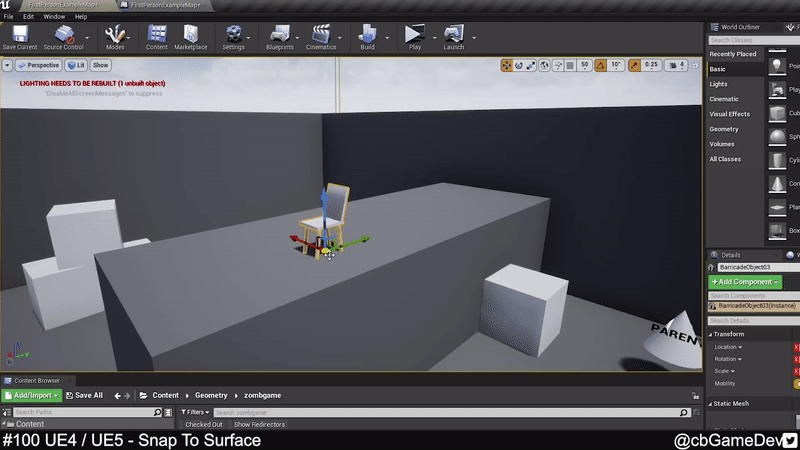Click the Add Component button

click(x=745, y=282)
